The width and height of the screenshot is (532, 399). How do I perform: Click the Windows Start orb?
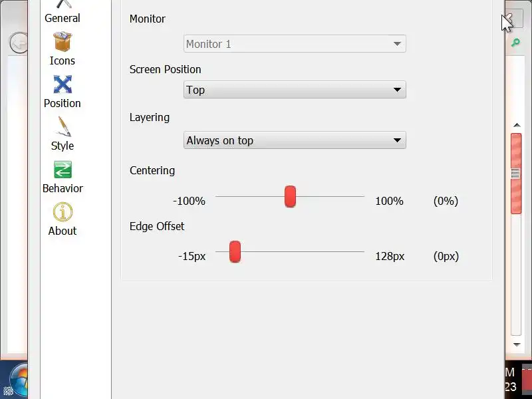tap(17, 380)
